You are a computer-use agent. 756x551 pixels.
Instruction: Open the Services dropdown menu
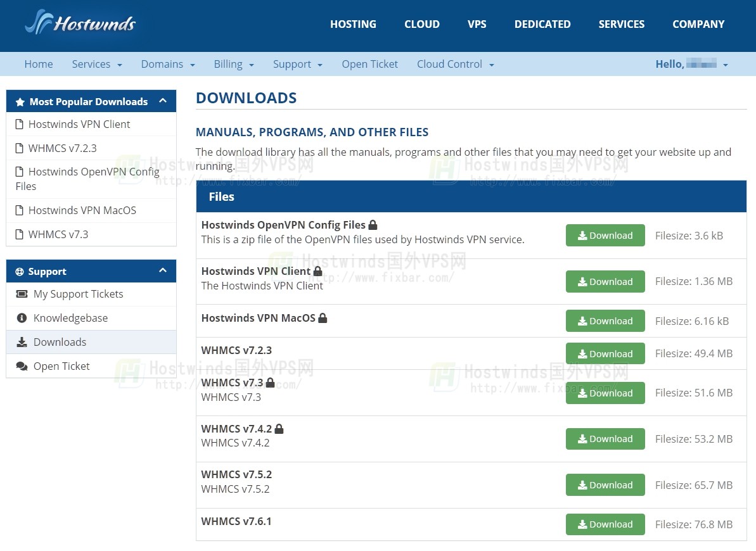[x=97, y=64]
